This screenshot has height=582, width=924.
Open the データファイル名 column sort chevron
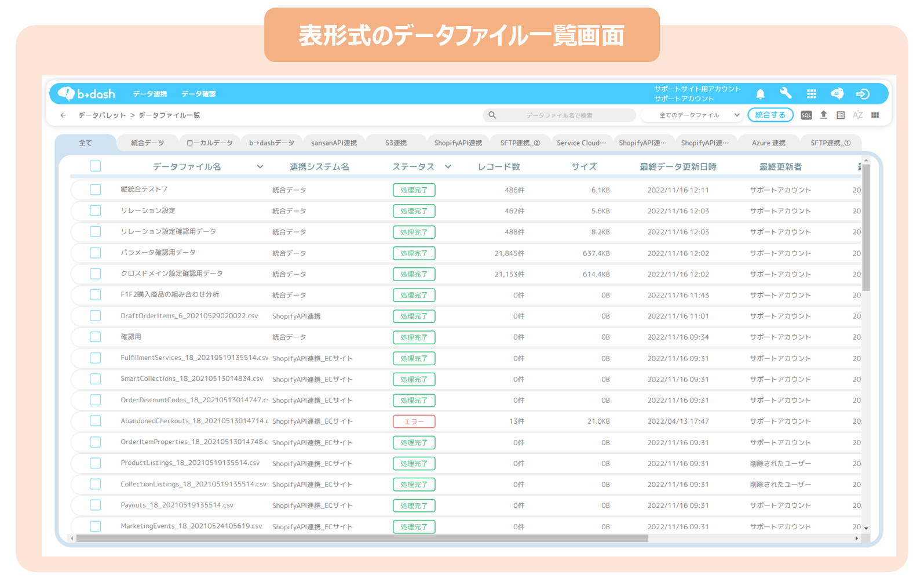click(260, 167)
